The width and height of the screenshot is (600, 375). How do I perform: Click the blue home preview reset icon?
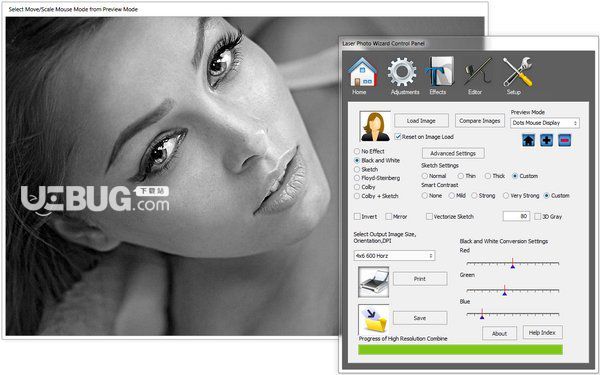click(x=528, y=140)
